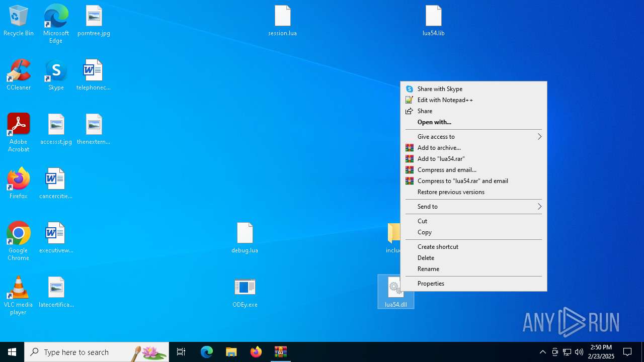This screenshot has width=644, height=362.
Task: Select the Skype desktop shortcut
Action: [56, 75]
